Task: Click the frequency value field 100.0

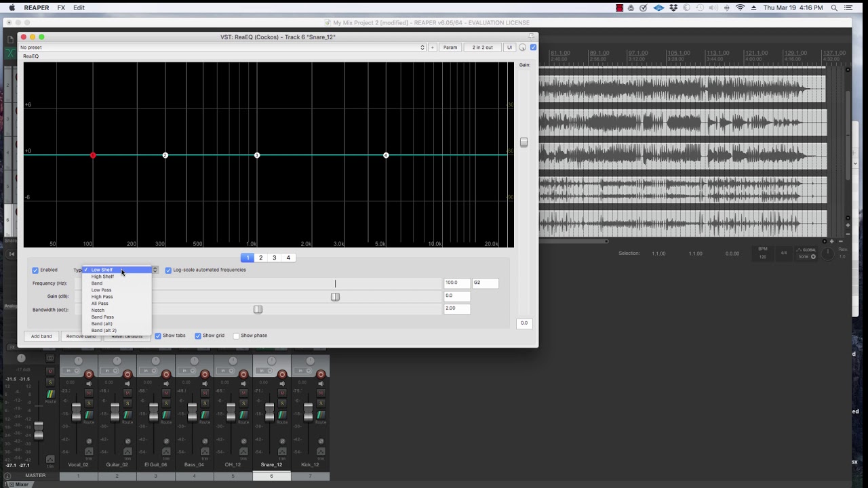Action: 457,283
